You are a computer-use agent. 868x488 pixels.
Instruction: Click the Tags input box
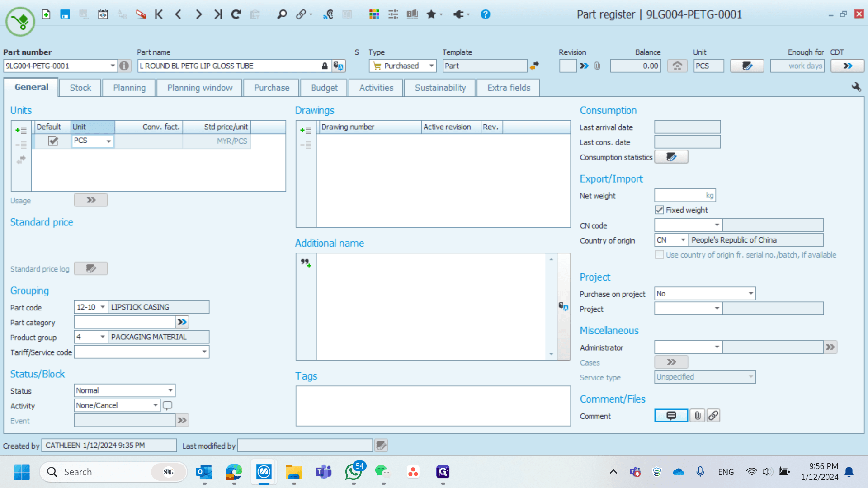tap(433, 406)
